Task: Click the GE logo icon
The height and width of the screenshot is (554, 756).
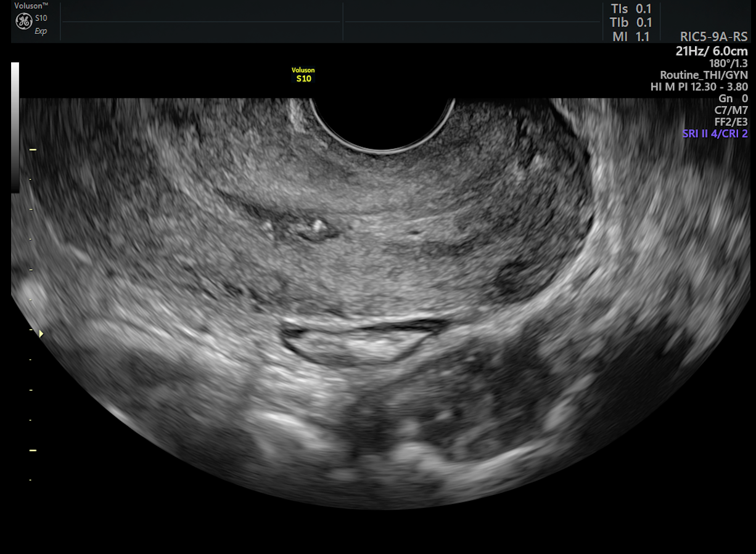Action: click(23, 19)
